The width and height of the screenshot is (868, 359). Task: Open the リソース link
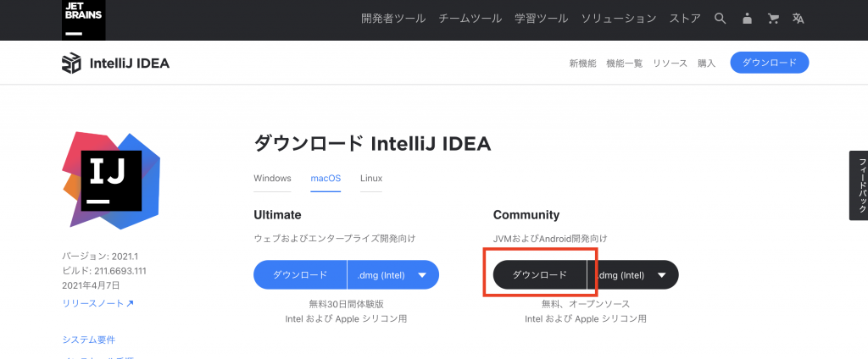[670, 63]
